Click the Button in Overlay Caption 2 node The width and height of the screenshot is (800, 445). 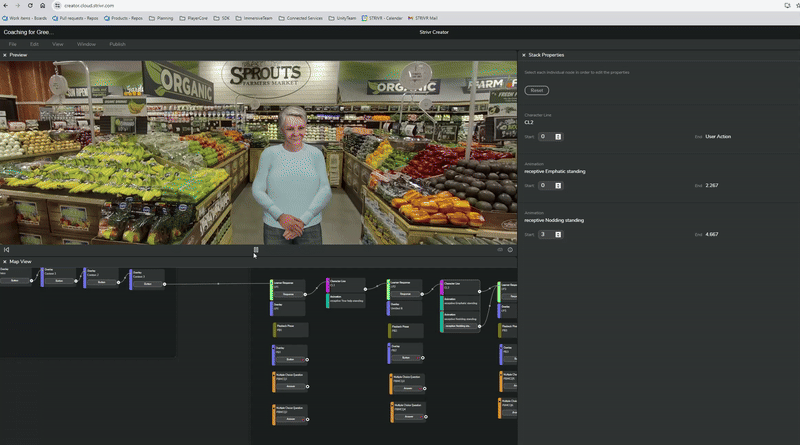point(102,282)
